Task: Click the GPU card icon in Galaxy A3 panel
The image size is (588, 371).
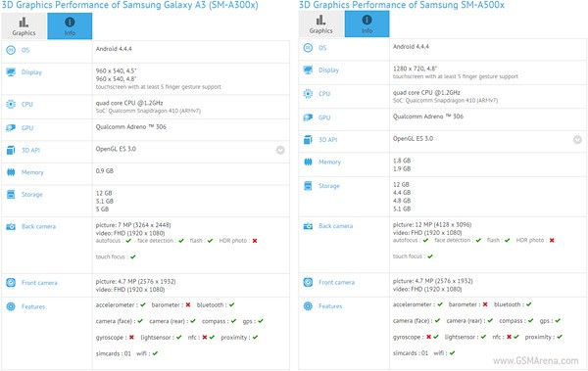Action: click(x=11, y=128)
